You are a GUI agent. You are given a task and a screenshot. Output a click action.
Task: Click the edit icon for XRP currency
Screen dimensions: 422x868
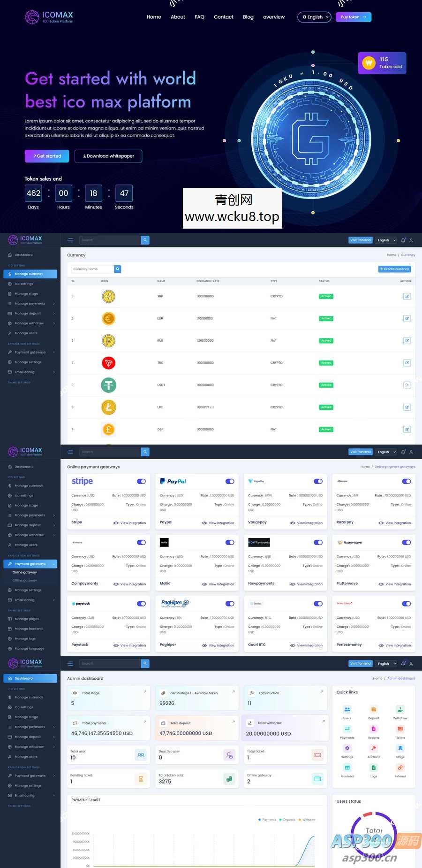(407, 296)
